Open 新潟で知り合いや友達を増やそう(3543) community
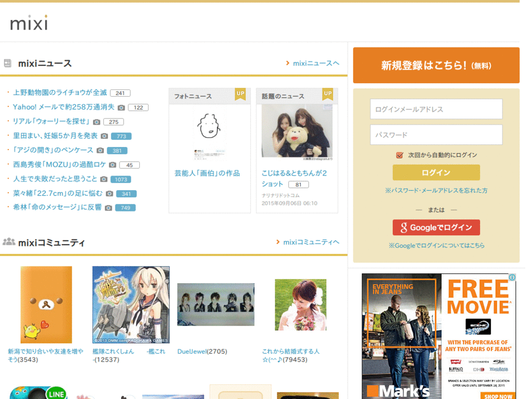This screenshot has height=399, width=532. (46, 355)
